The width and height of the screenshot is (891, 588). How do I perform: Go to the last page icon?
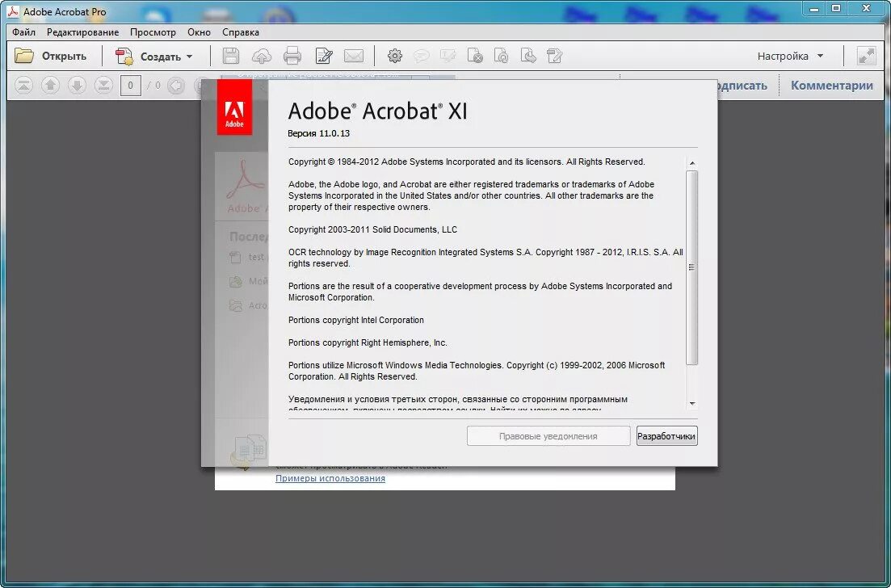tap(103, 86)
